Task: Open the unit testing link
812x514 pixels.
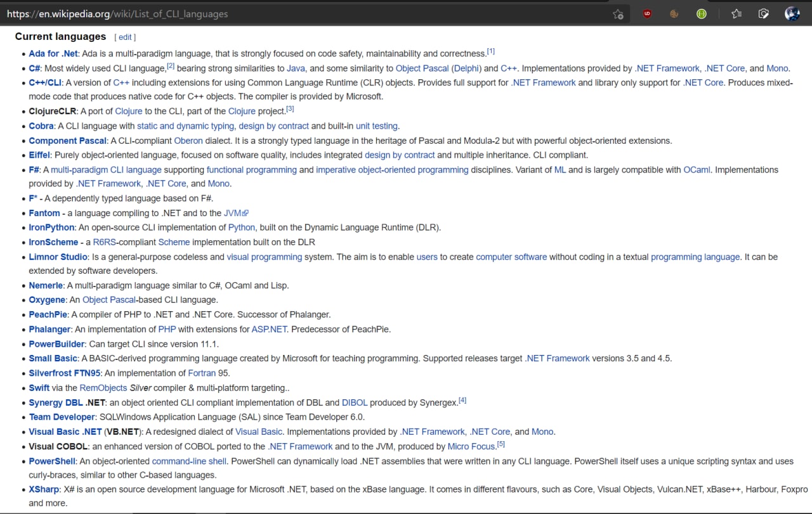Action: [376, 126]
